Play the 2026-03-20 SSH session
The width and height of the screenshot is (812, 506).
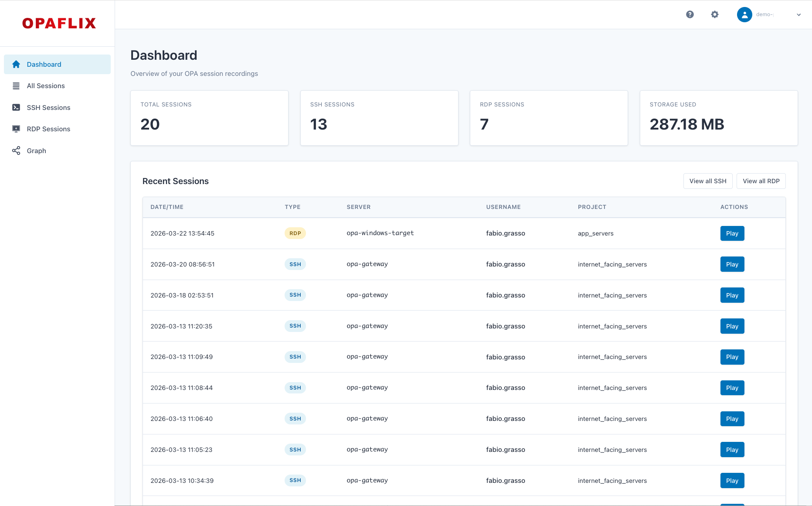(732, 264)
